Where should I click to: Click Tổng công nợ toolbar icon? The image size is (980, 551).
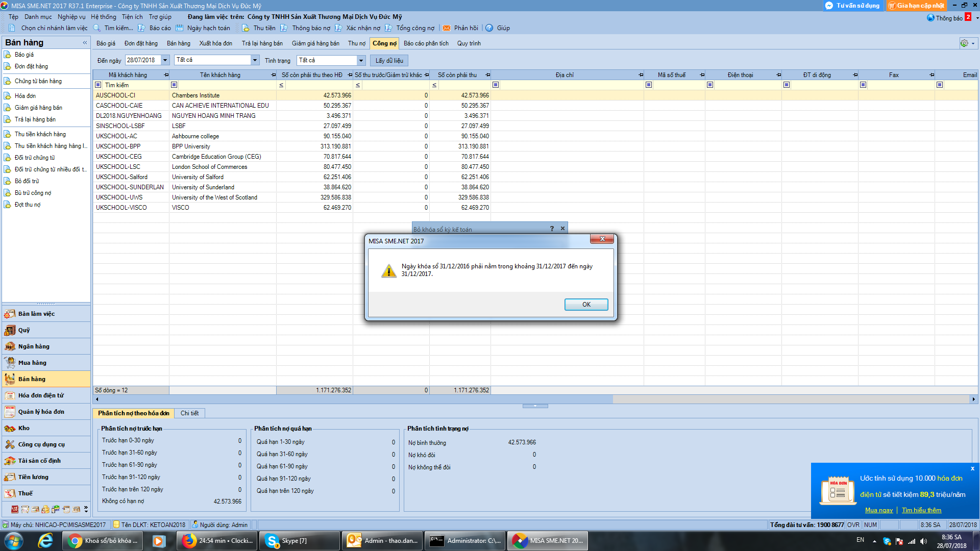(389, 28)
